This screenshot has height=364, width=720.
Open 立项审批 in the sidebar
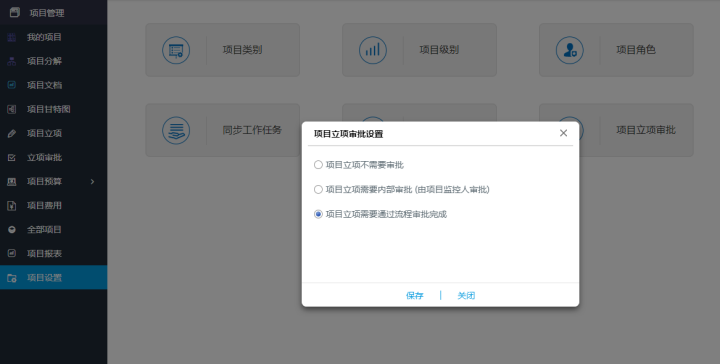pyautogui.click(x=53, y=157)
